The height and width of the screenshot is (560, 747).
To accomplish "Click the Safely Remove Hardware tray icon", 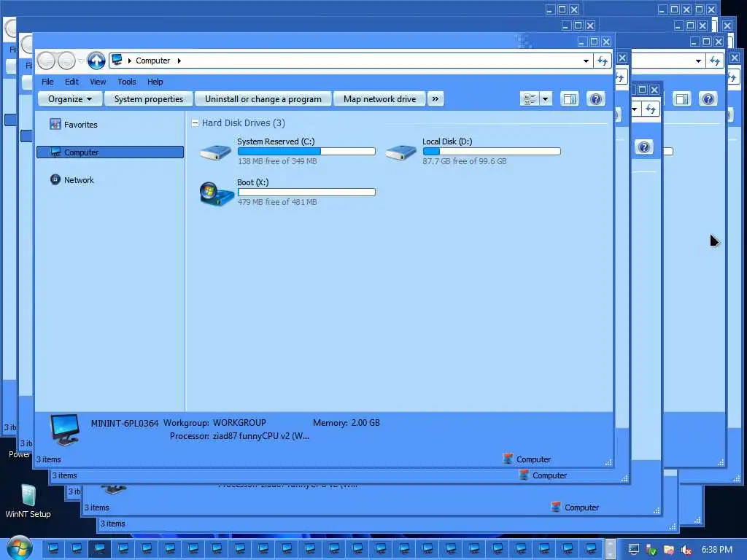I will (x=651, y=550).
